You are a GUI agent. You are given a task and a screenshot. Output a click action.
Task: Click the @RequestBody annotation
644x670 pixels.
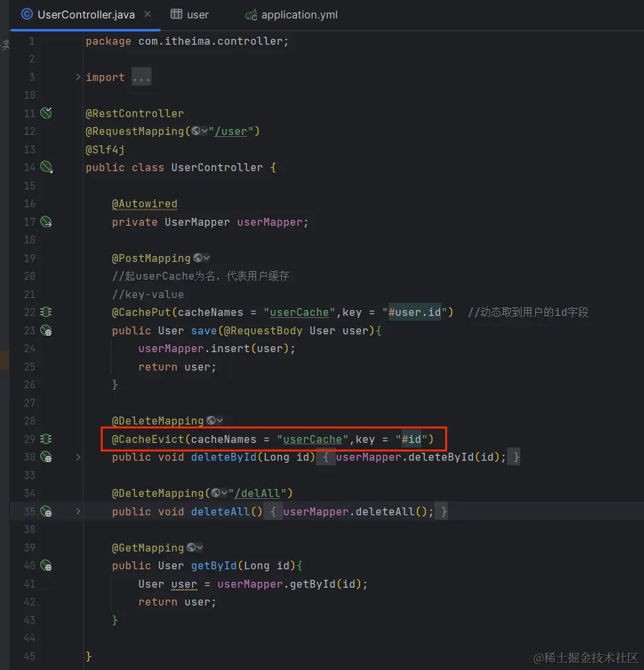tap(263, 331)
